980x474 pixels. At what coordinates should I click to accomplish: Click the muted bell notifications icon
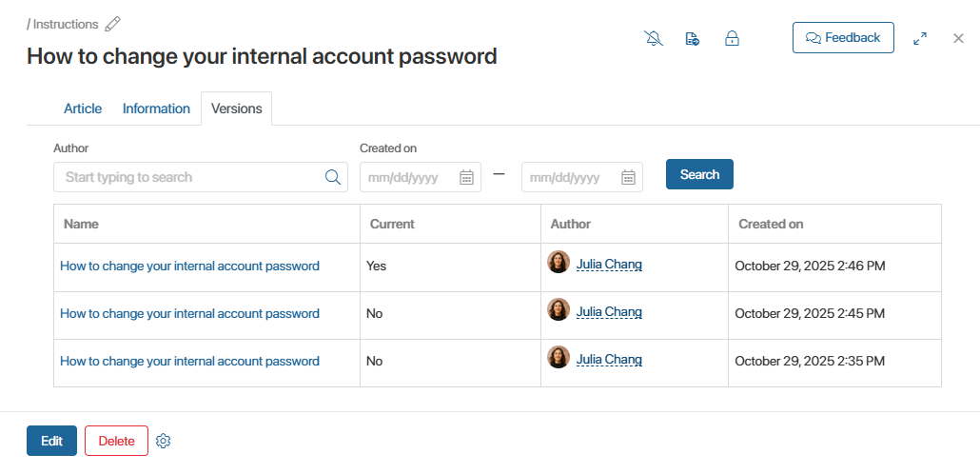pyautogui.click(x=654, y=39)
